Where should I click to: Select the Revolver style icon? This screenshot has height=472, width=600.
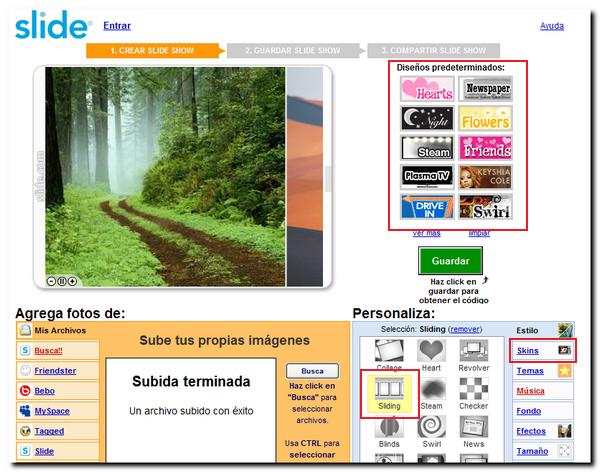click(474, 351)
